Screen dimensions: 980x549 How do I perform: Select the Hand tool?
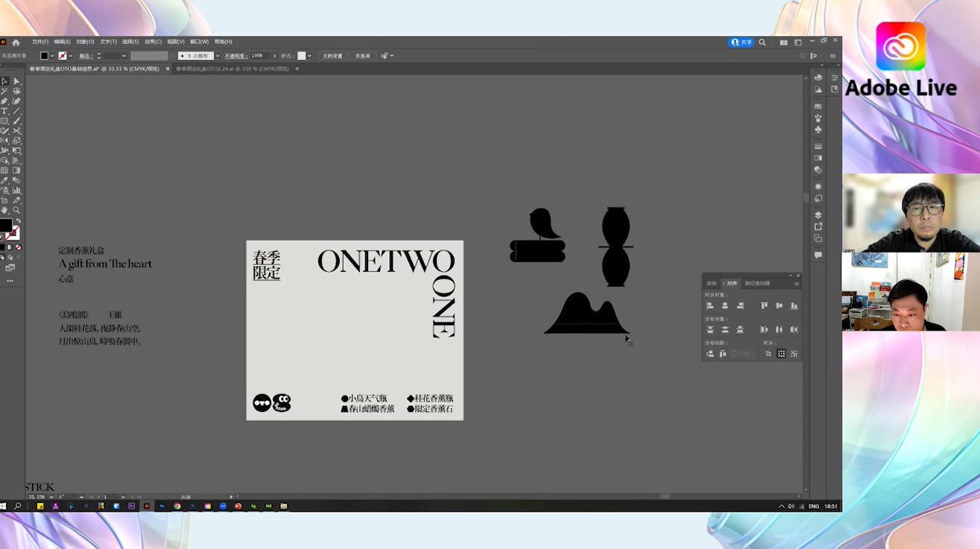tap(4, 210)
